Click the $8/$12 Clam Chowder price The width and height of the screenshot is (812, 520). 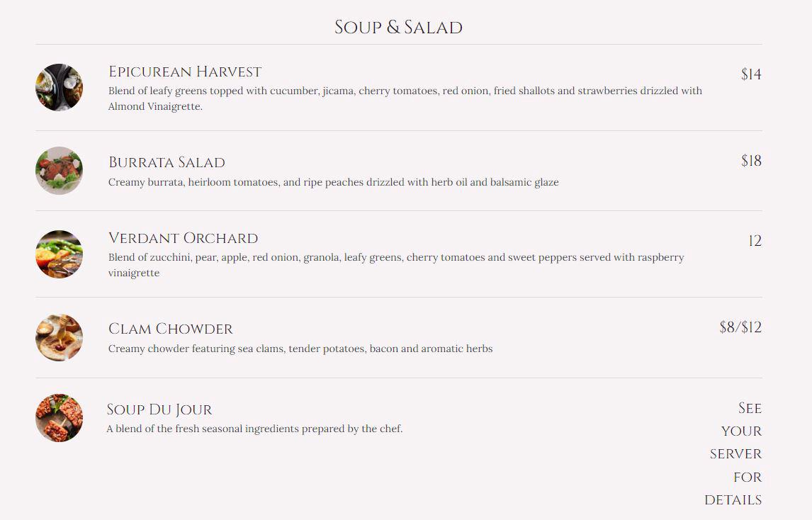[740, 327]
